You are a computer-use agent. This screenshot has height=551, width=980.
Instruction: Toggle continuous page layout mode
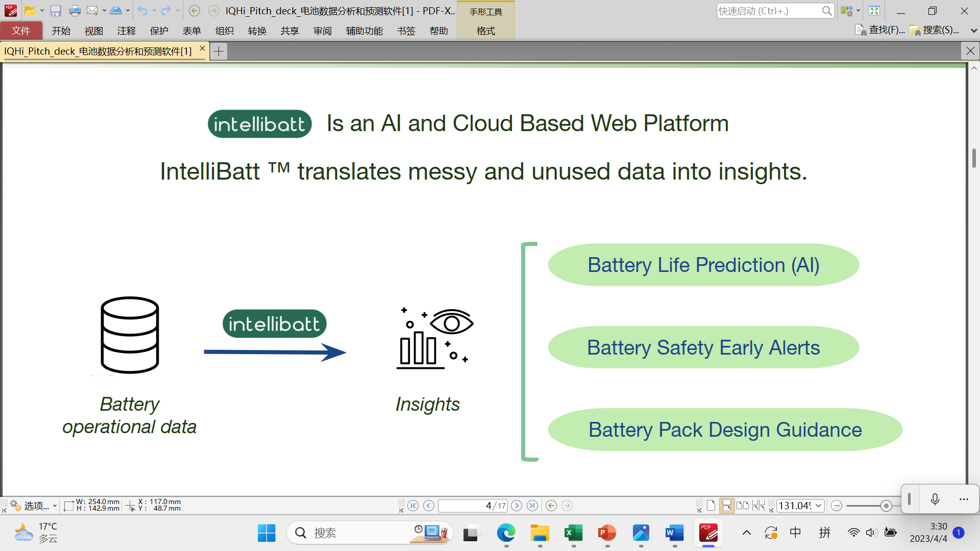726,506
